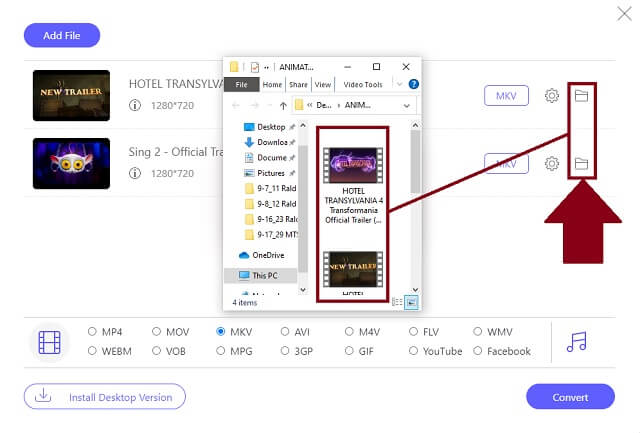The height and width of the screenshot is (433, 640).
Task: Open Downloads in Explorer quick access
Action: 269,142
